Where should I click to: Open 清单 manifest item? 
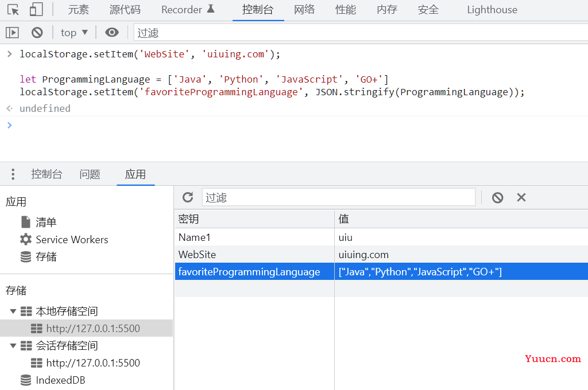point(38,222)
